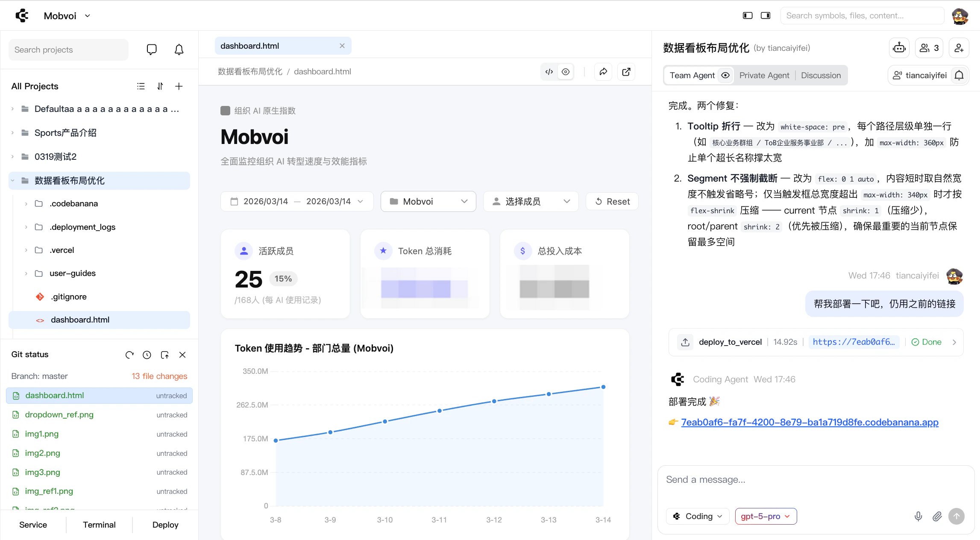Toggle Team Agent visibility eye

tap(725, 75)
